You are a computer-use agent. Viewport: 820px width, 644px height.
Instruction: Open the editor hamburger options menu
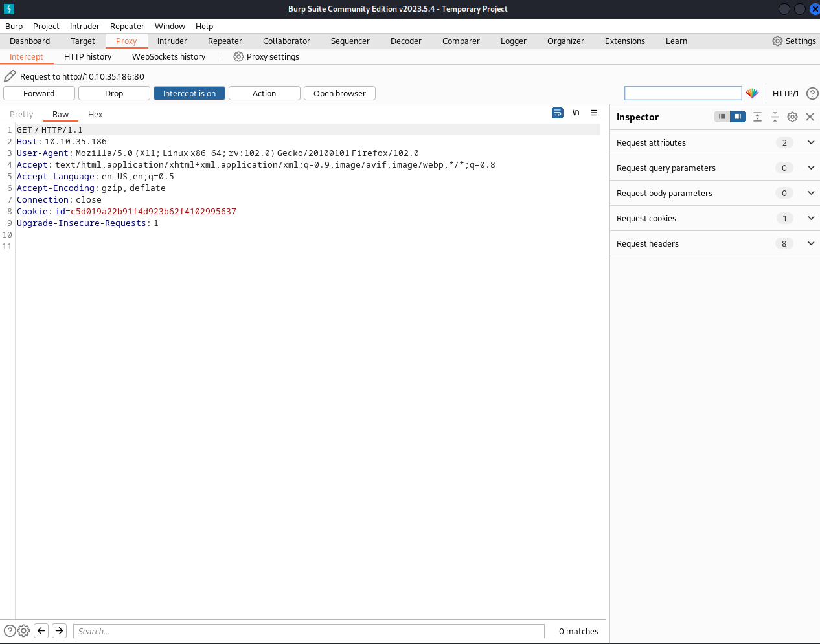click(x=594, y=113)
